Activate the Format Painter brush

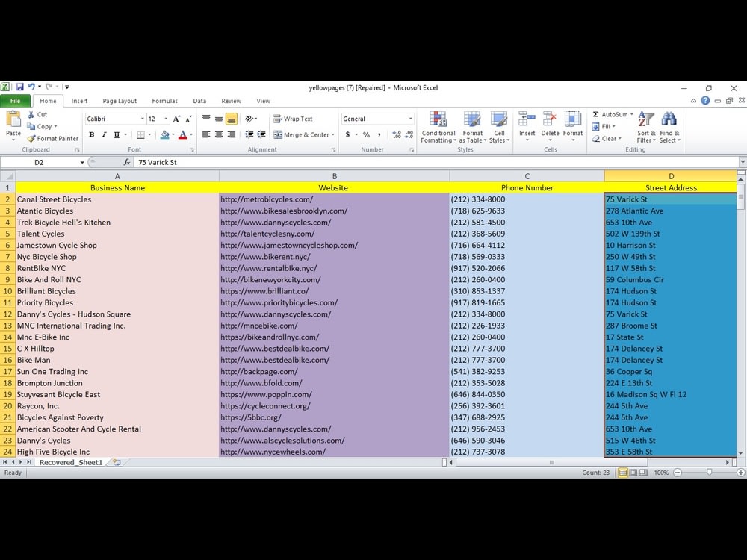tap(31, 139)
